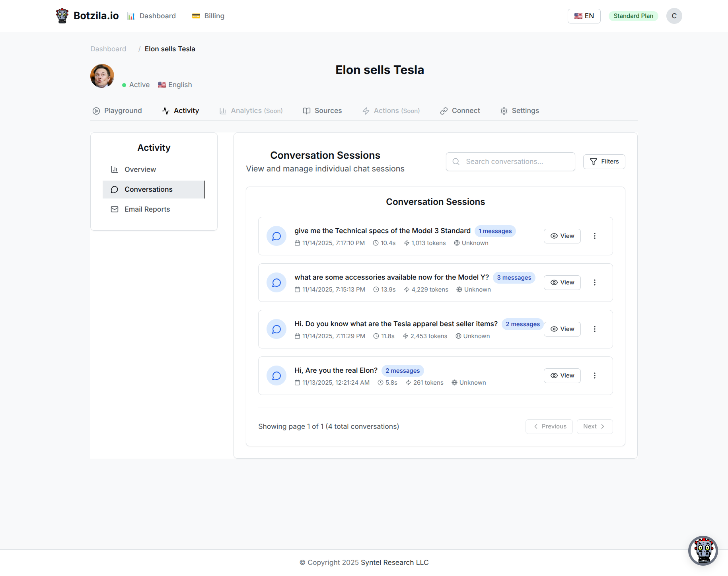Click the Botzila.io robot logo

pyautogui.click(x=62, y=16)
